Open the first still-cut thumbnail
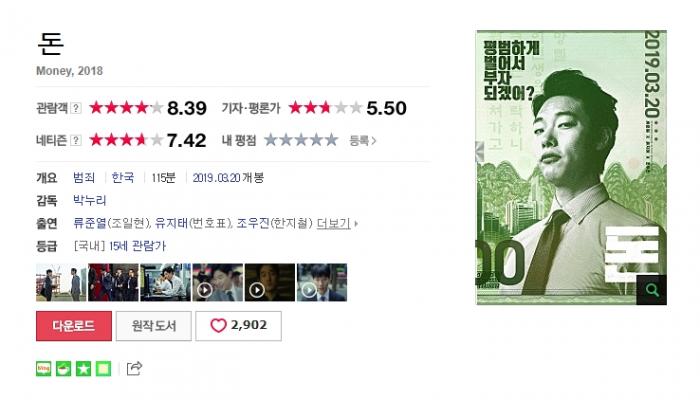 click(61, 283)
